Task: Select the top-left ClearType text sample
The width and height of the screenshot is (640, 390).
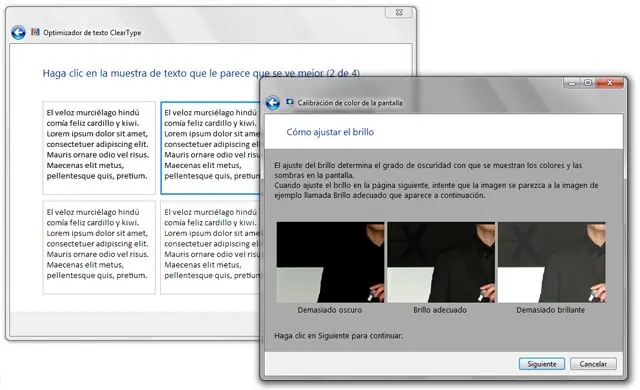Action: pos(99,148)
